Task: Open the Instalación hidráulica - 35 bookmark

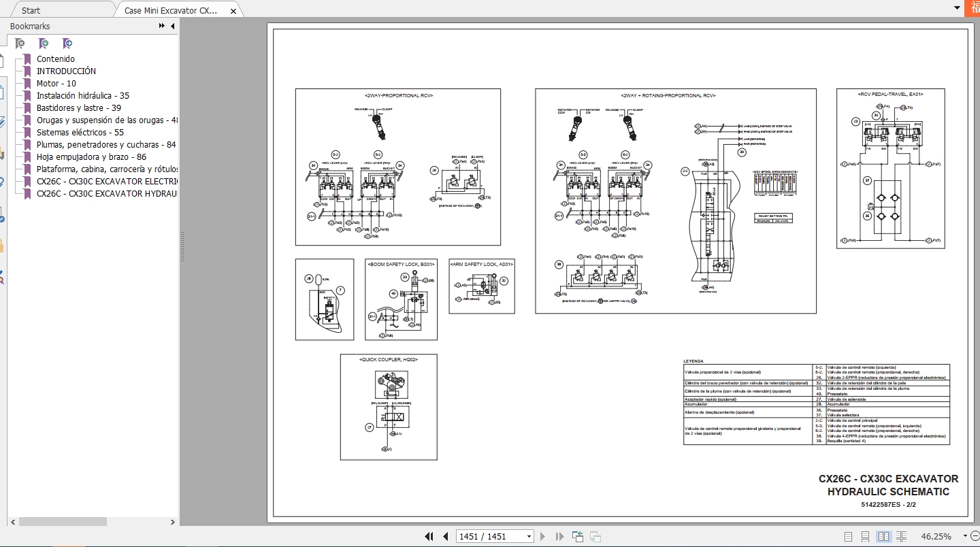Action: point(83,96)
